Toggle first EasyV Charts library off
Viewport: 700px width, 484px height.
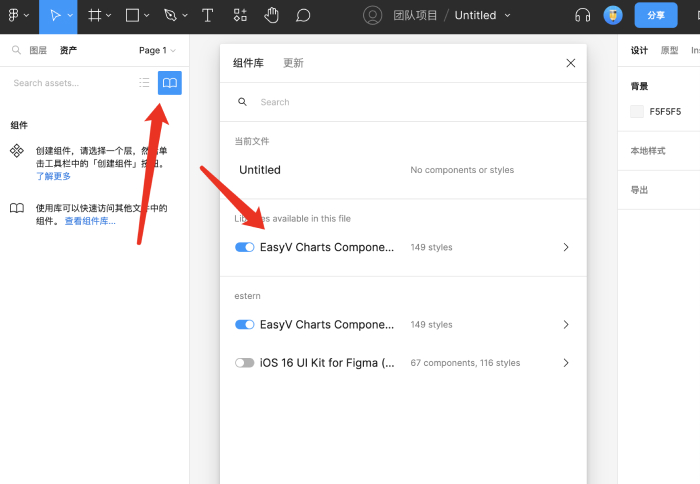pos(245,247)
